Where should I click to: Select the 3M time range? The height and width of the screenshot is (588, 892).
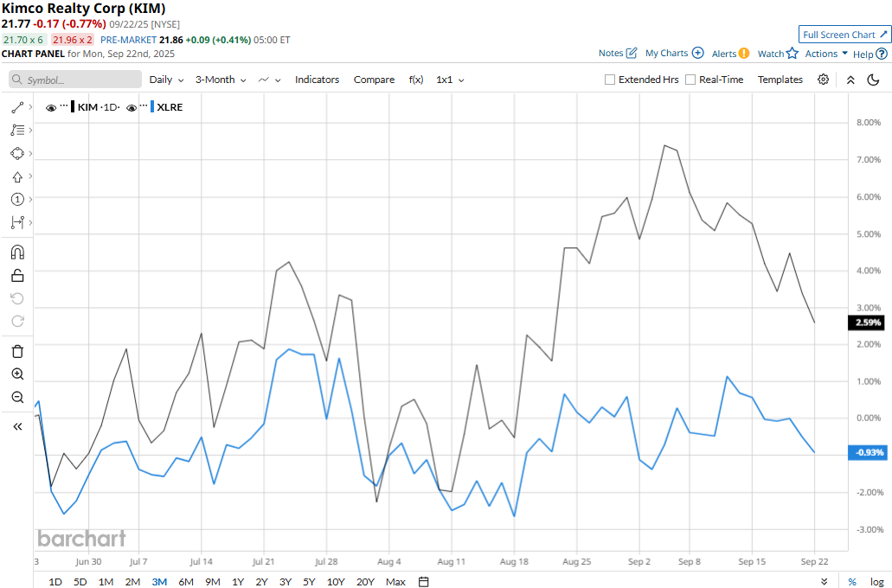[159, 582]
